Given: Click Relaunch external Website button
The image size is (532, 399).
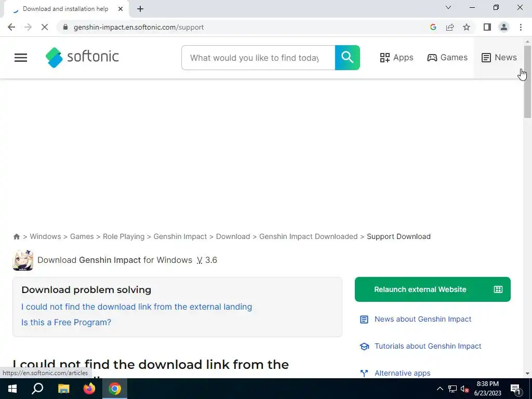Looking at the screenshot, I should [433, 289].
